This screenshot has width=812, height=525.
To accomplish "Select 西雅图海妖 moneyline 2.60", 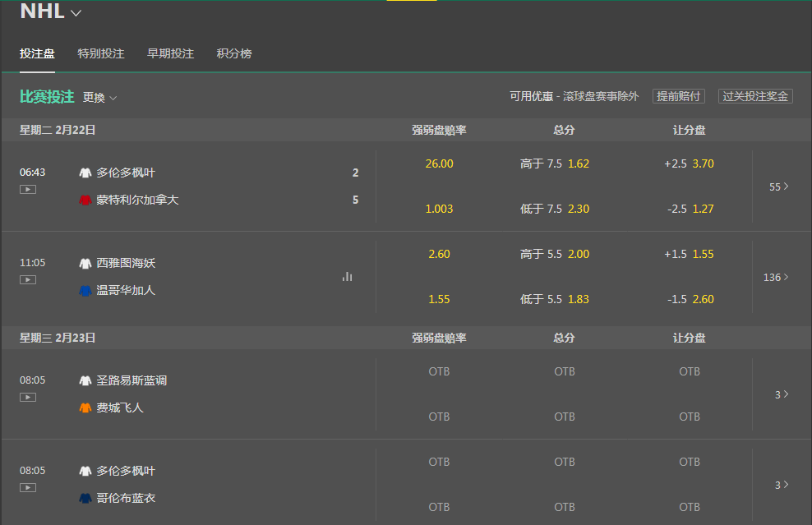I will pyautogui.click(x=439, y=254).
